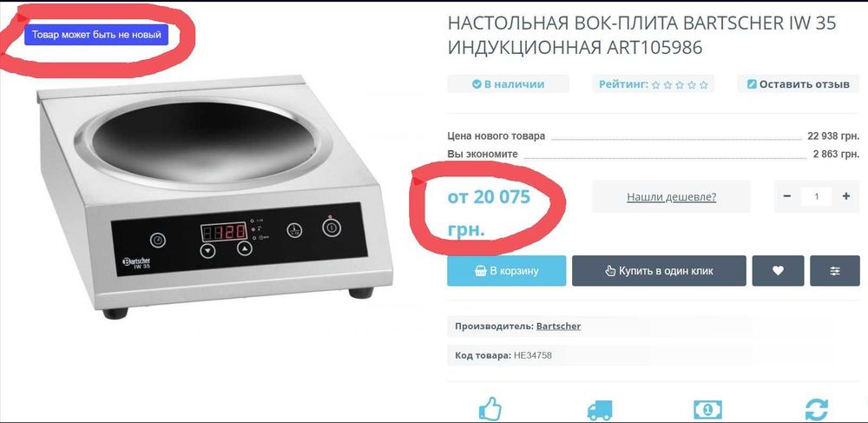Click the quantity input field

pyautogui.click(x=817, y=196)
